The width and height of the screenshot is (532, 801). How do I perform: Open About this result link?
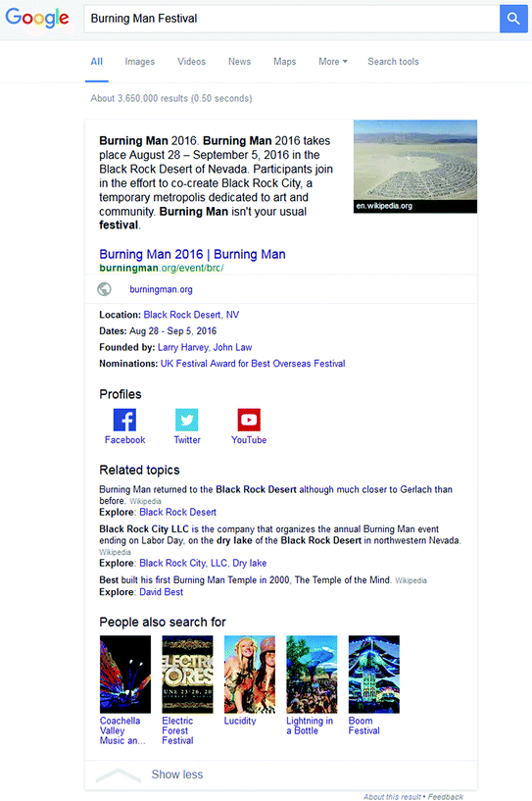pos(392,796)
